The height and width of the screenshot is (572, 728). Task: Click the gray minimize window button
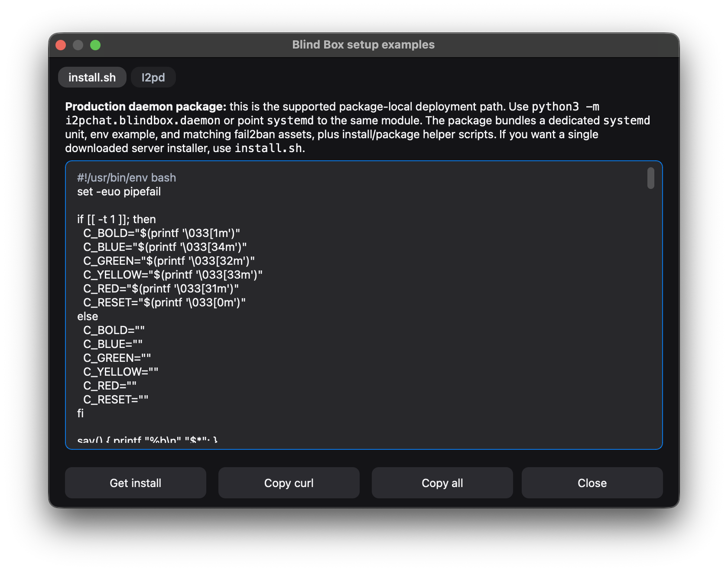click(78, 45)
